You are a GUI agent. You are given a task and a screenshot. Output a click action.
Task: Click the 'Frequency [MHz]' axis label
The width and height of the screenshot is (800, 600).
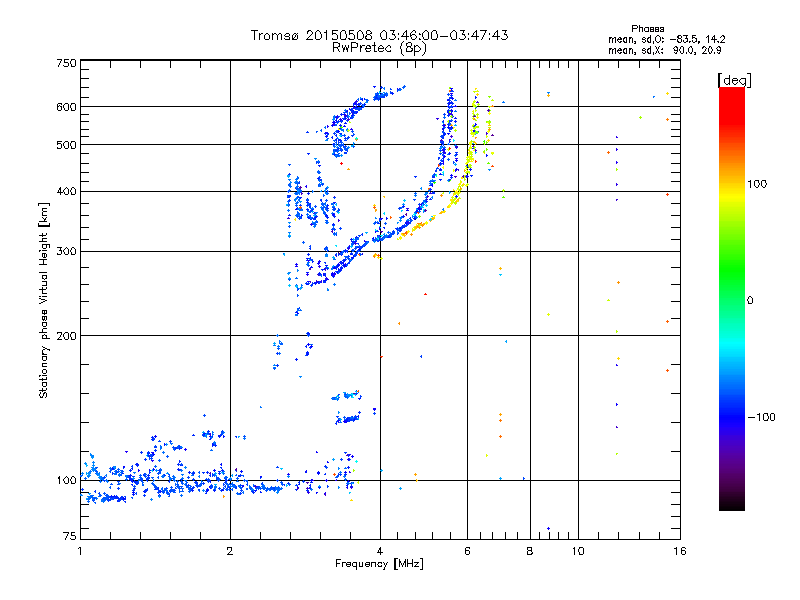click(x=379, y=564)
